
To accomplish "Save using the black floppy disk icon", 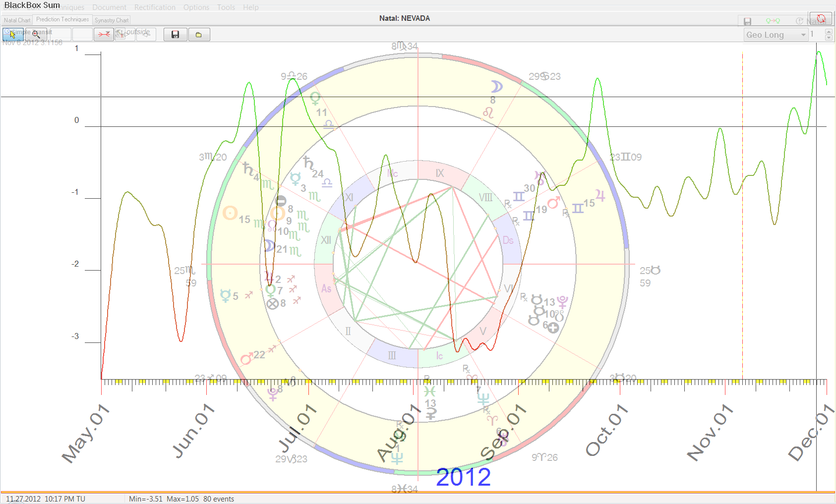I will 175,34.
